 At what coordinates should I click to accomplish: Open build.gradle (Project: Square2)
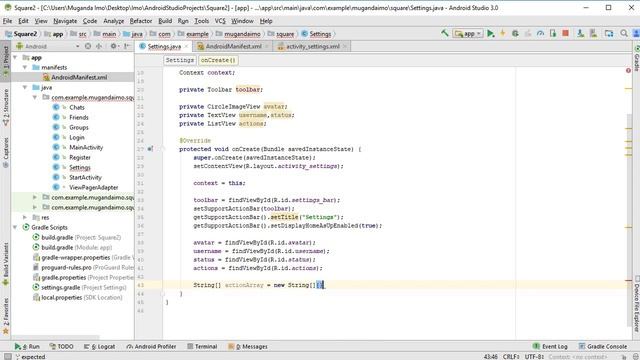(77, 238)
